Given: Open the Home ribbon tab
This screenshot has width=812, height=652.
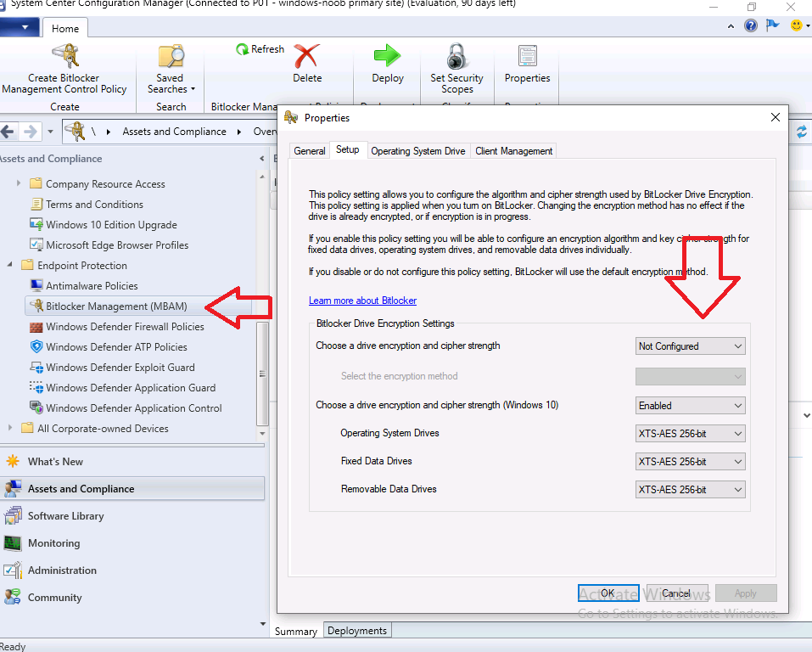Looking at the screenshot, I should coord(65,29).
